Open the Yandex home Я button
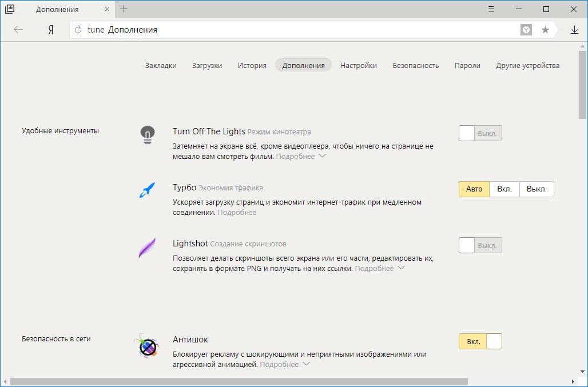 51,30
